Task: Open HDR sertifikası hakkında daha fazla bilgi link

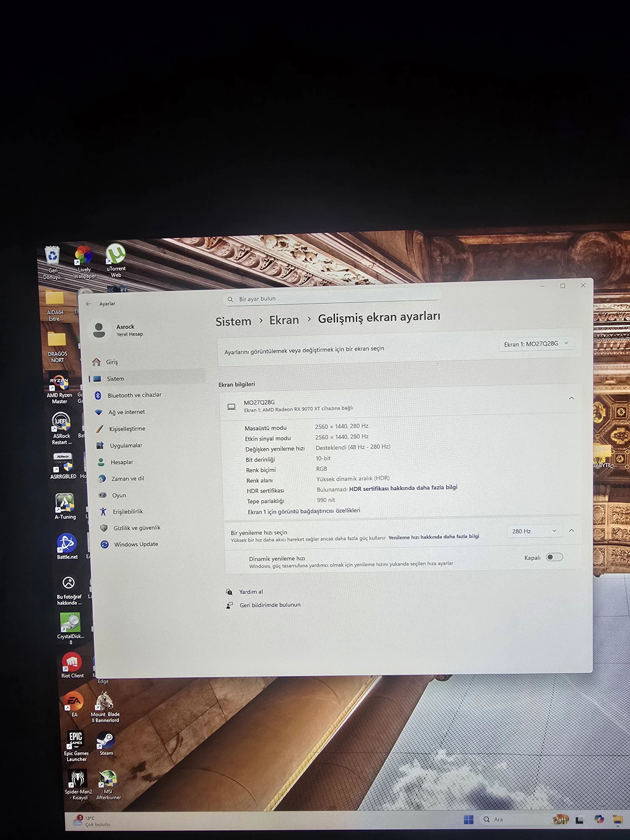Action: (x=403, y=488)
